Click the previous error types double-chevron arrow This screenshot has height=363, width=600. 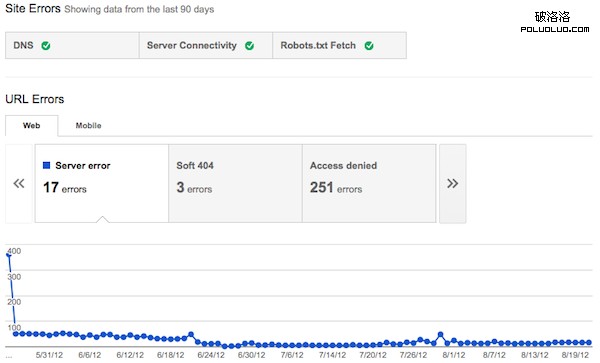click(x=19, y=184)
